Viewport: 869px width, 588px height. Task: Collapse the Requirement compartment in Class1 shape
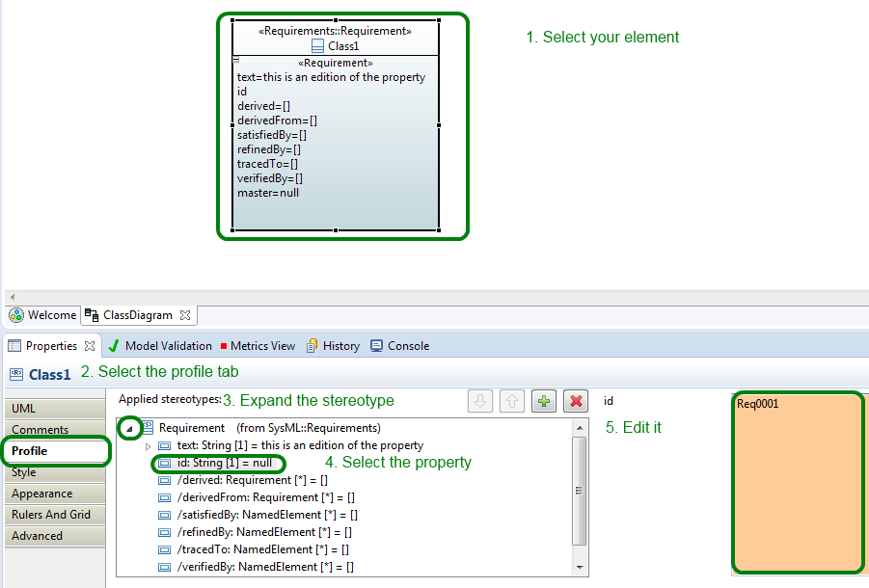click(235, 59)
